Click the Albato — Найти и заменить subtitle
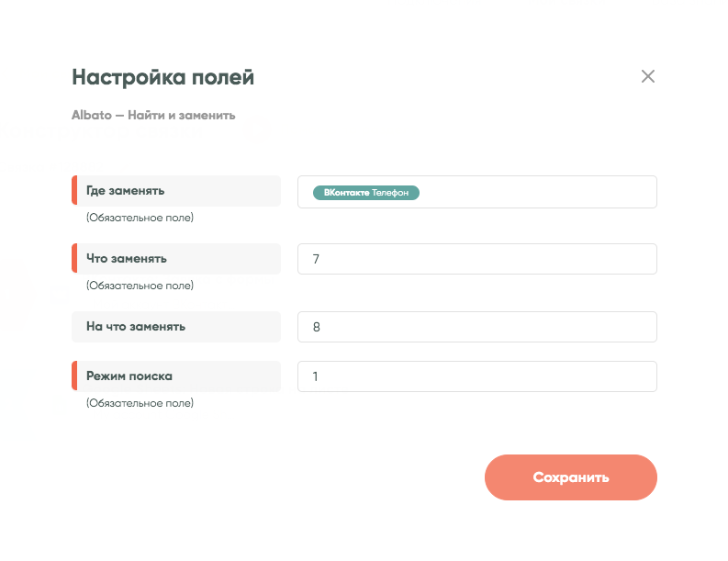Image resolution: width=728 pixels, height=561 pixels. (153, 116)
